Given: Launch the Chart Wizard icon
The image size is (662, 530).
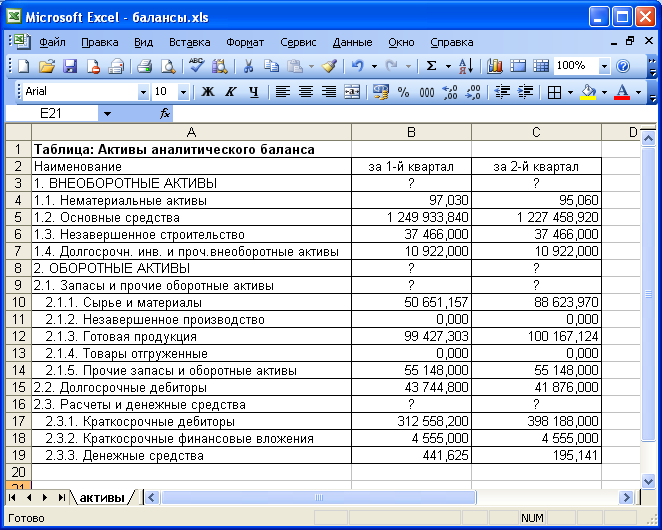Looking at the screenshot, I should 494,66.
